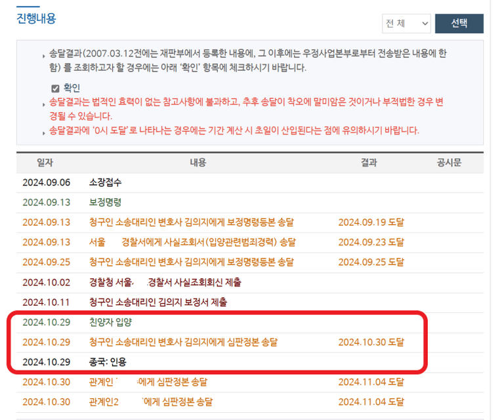Open the 경찰서 사실조회회신 제출 entry

(x=165, y=282)
